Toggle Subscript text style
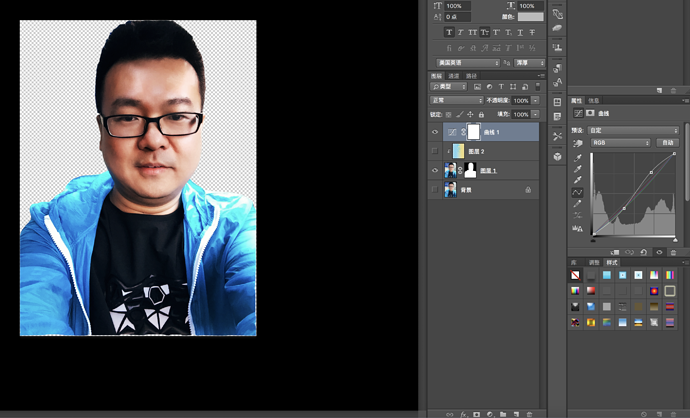 click(508, 32)
